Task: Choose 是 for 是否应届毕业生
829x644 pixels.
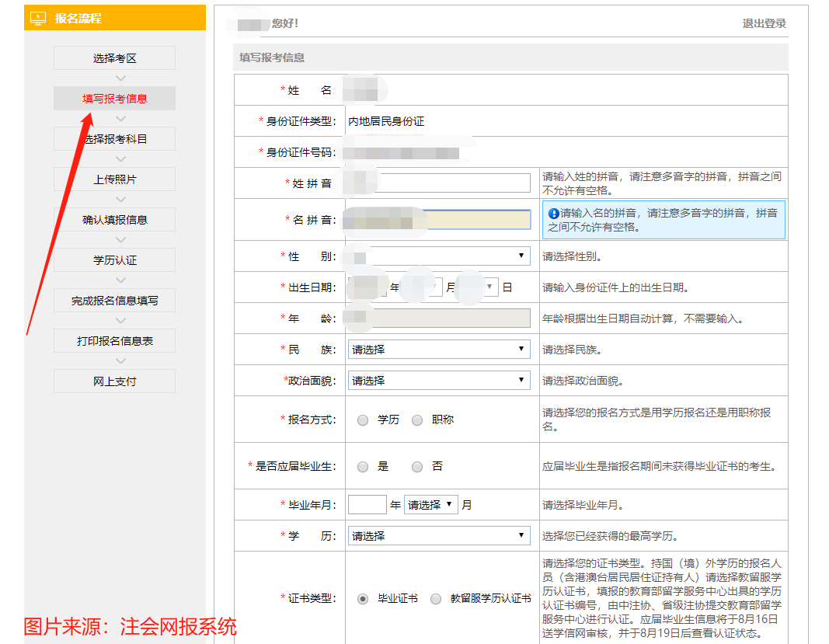Action: pyautogui.click(x=362, y=465)
